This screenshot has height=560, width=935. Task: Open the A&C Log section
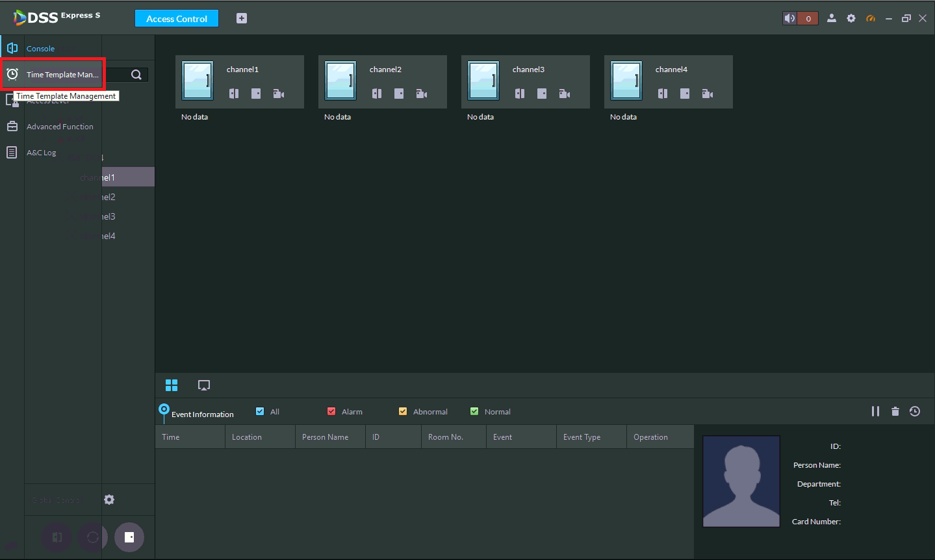pos(41,153)
